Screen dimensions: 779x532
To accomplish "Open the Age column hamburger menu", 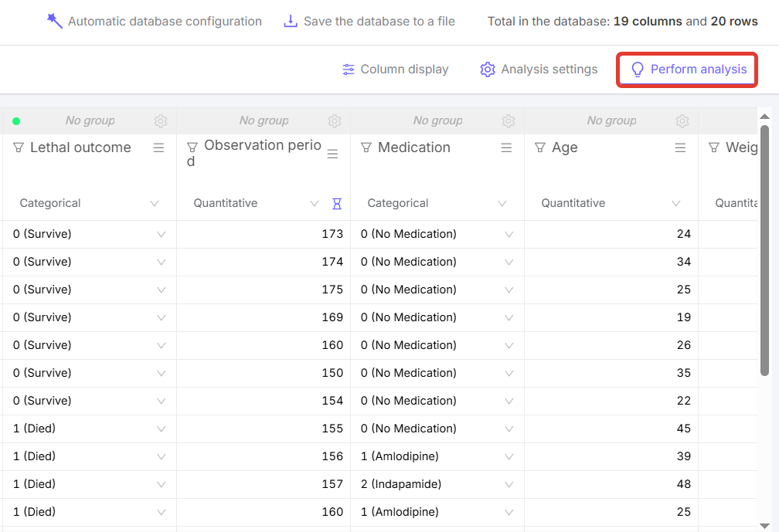I will point(680,147).
